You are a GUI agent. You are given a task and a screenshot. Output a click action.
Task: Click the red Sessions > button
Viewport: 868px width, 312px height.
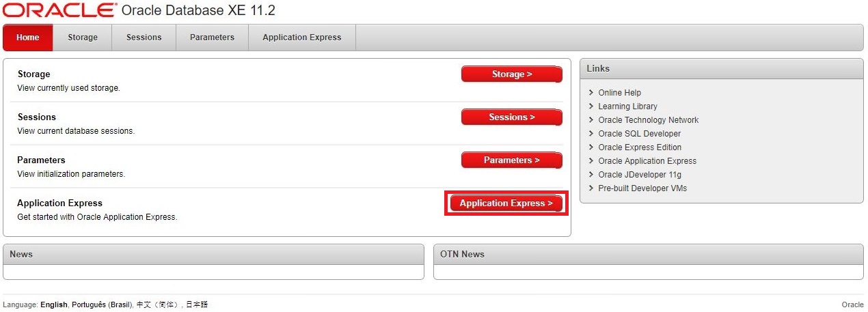(512, 117)
